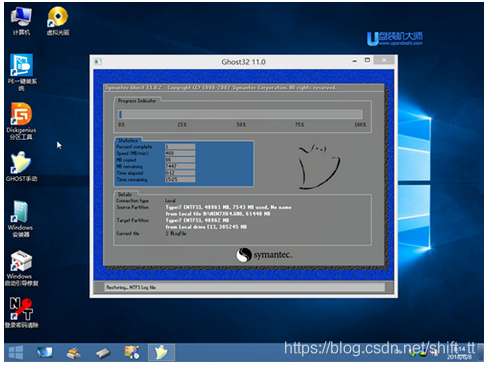Open the colorful clock icon on taskbar
The width and height of the screenshot is (486, 367).
click(132, 352)
